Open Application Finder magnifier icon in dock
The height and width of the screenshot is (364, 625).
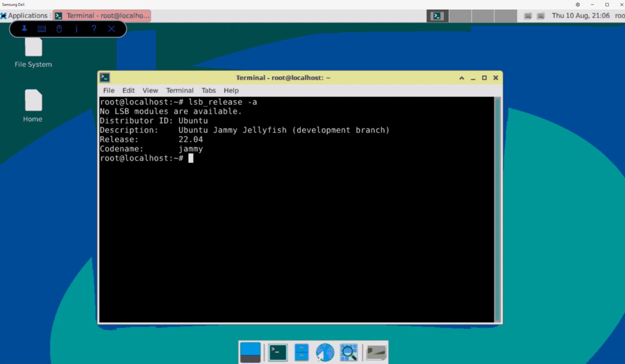[x=349, y=352]
